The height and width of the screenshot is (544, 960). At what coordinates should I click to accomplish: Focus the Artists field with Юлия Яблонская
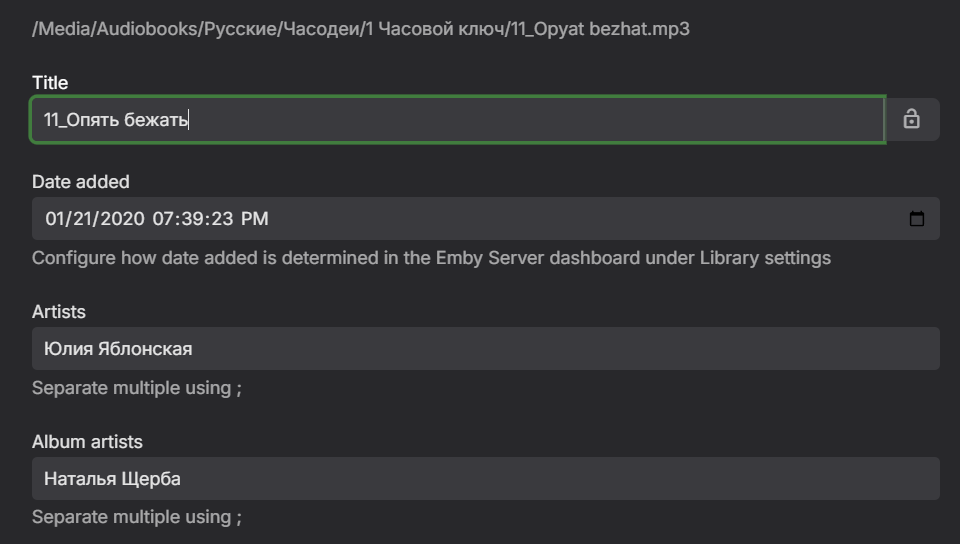[485, 349]
